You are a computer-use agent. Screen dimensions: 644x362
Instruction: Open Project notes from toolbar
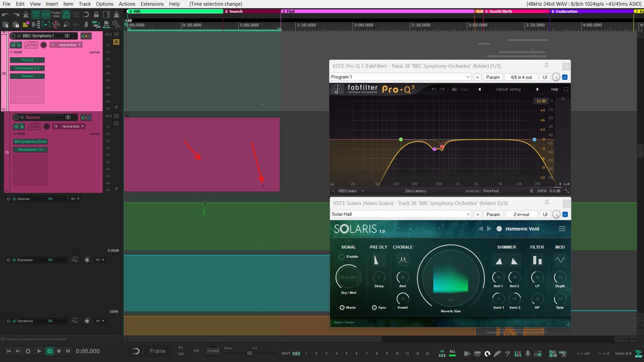point(56,15)
